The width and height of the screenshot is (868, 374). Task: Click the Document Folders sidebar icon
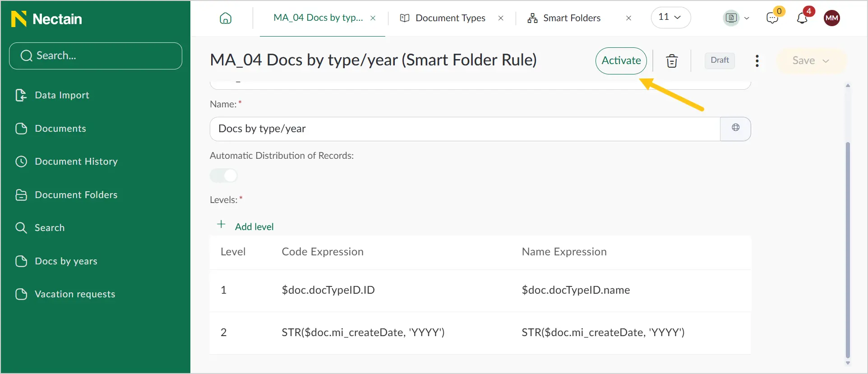[x=21, y=195]
